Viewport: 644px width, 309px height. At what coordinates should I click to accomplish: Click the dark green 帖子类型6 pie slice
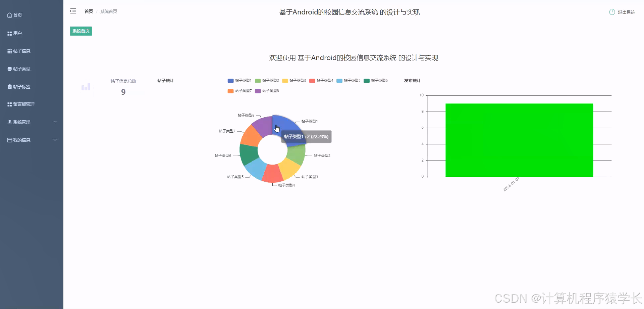249,154
